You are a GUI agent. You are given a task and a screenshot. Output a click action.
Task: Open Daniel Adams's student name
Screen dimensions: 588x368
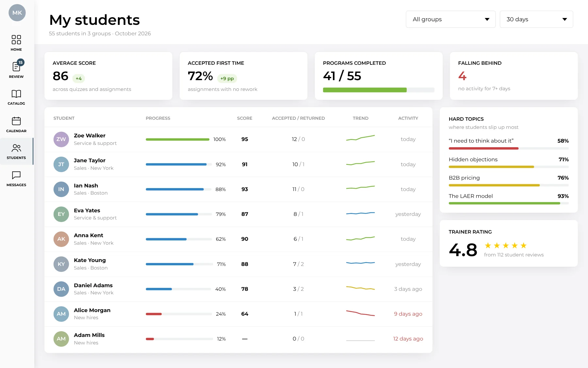[x=93, y=285]
